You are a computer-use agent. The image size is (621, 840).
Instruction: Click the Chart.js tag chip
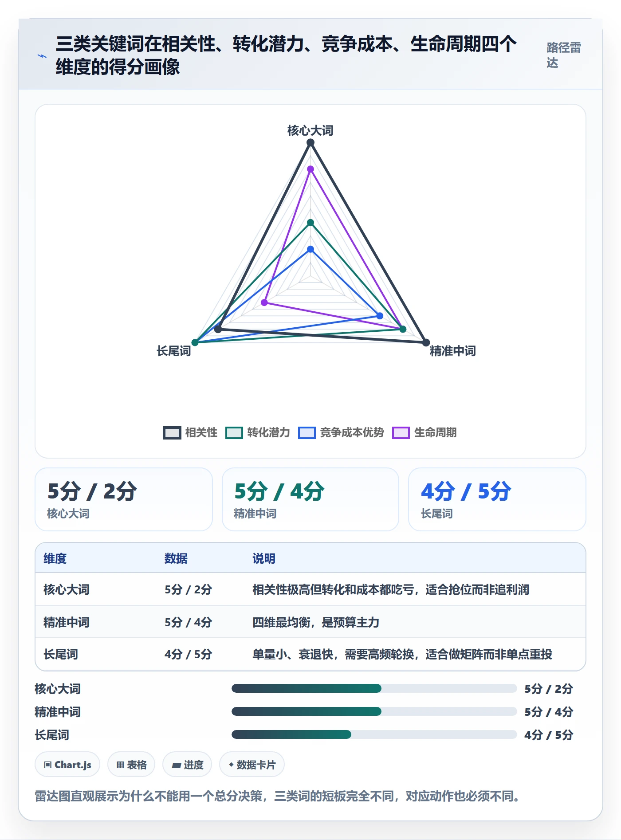tap(67, 765)
